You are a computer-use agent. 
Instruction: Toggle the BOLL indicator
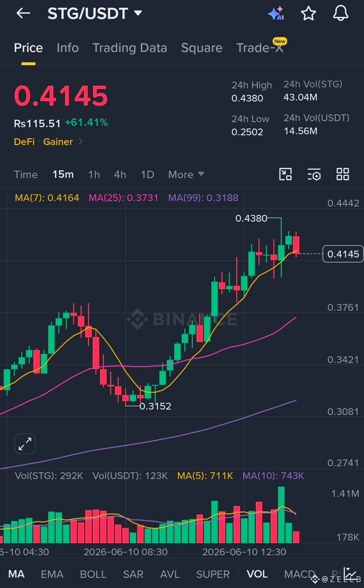coord(93,574)
